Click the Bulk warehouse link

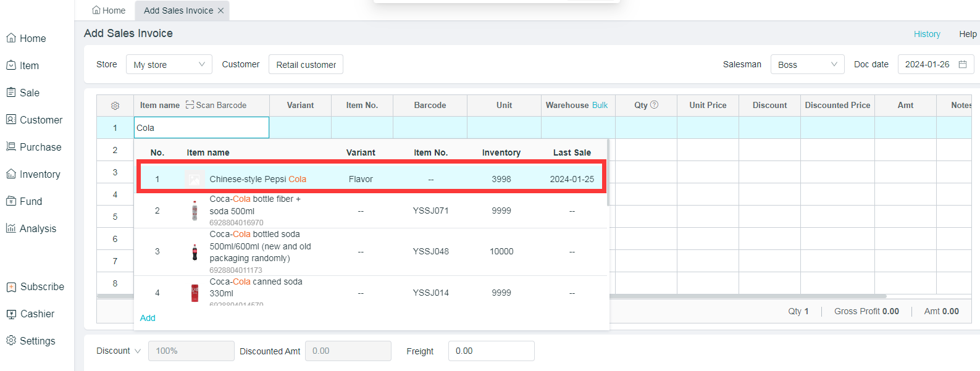tap(600, 105)
